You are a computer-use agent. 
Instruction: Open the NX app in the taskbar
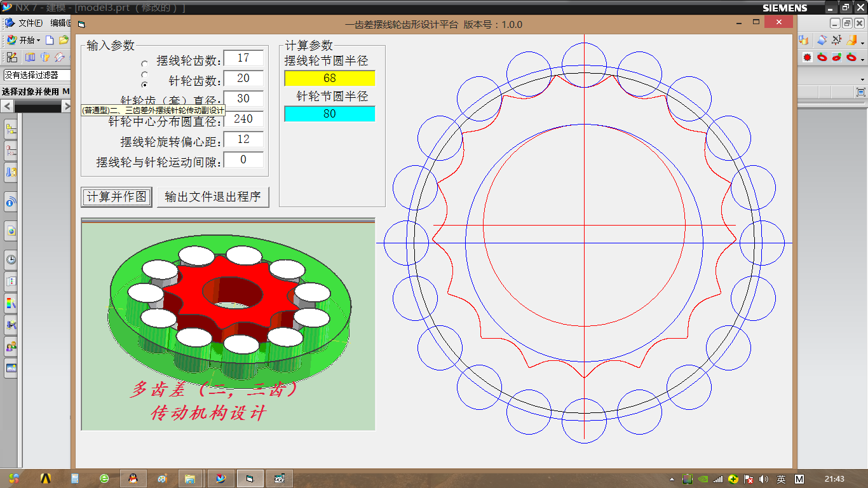tap(221, 478)
